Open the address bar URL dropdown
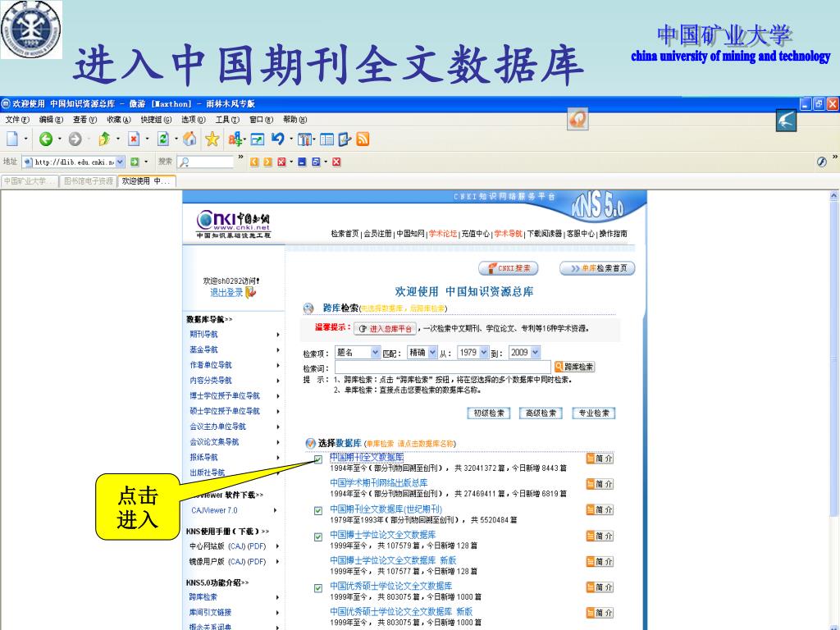The width and height of the screenshot is (840, 630). point(120,162)
